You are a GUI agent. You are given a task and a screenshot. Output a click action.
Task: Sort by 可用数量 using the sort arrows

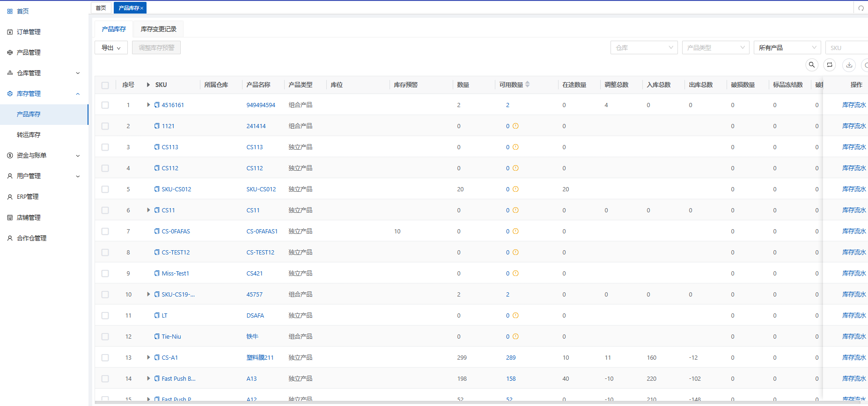pos(528,84)
